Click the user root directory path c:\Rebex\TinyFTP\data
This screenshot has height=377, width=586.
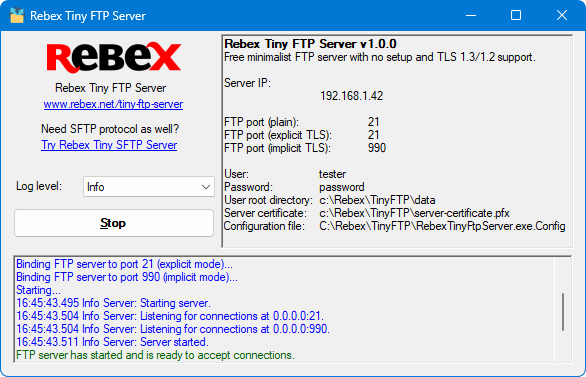point(377,200)
